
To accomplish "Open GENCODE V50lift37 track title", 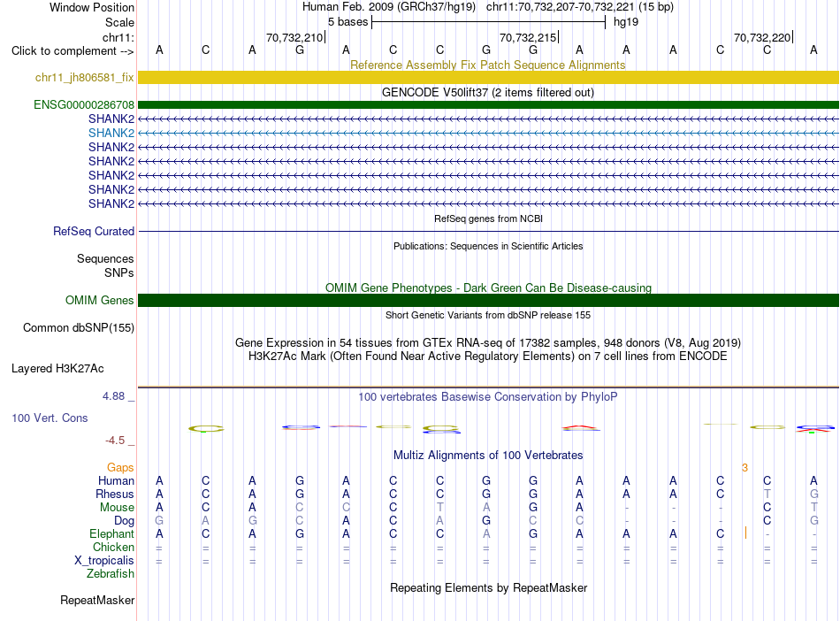I will pos(487,92).
